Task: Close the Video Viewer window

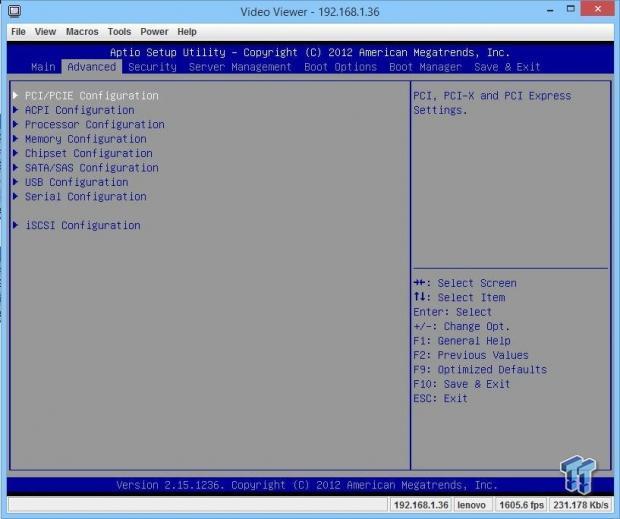Action: click(597, 8)
